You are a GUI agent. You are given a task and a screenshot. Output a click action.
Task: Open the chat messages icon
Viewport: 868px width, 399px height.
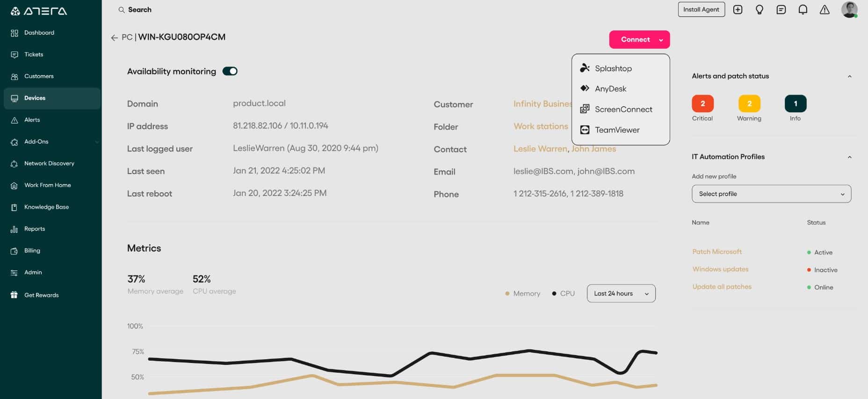pyautogui.click(x=781, y=9)
